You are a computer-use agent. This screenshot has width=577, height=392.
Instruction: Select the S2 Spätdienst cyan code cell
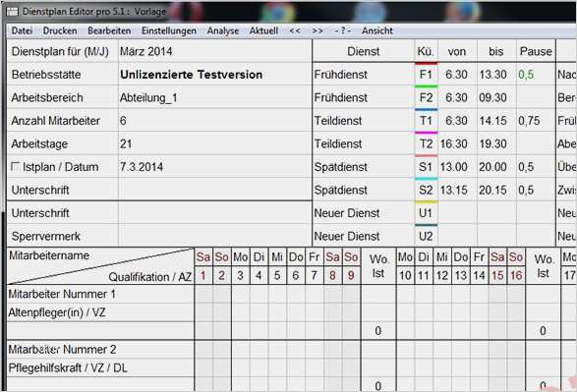click(x=427, y=190)
